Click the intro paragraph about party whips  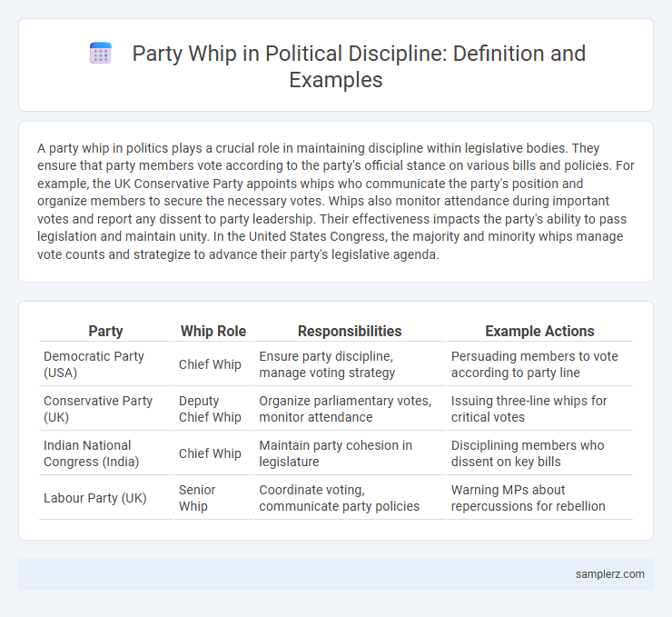pyautogui.click(x=336, y=201)
